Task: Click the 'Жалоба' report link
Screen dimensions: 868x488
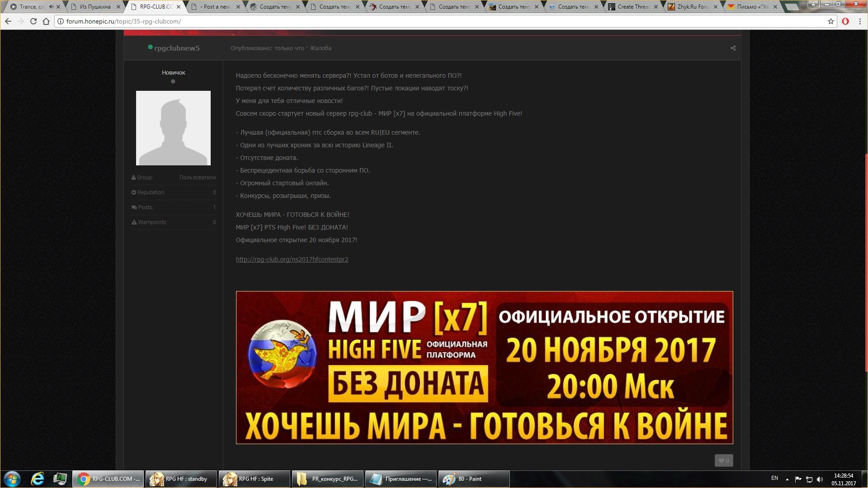Action: pyautogui.click(x=321, y=48)
